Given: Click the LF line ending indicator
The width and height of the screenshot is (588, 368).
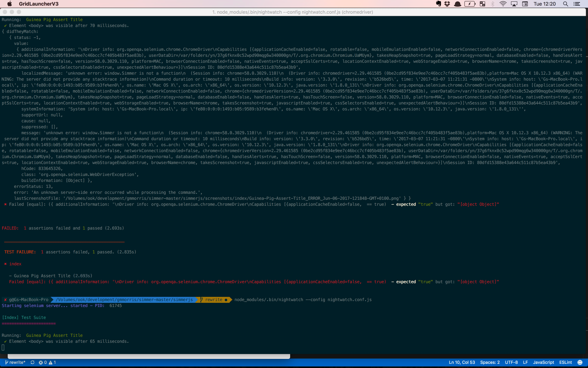Looking at the screenshot, I should pos(525,362).
